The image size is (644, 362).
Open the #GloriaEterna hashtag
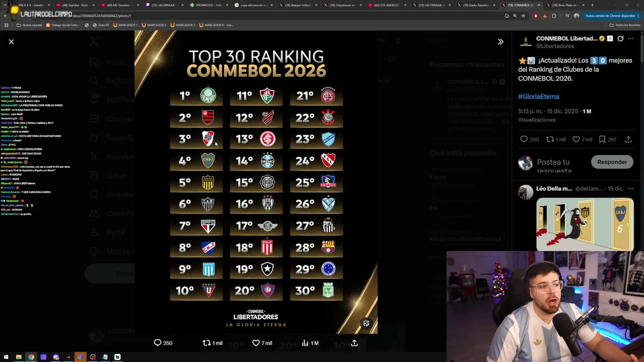[538, 97]
